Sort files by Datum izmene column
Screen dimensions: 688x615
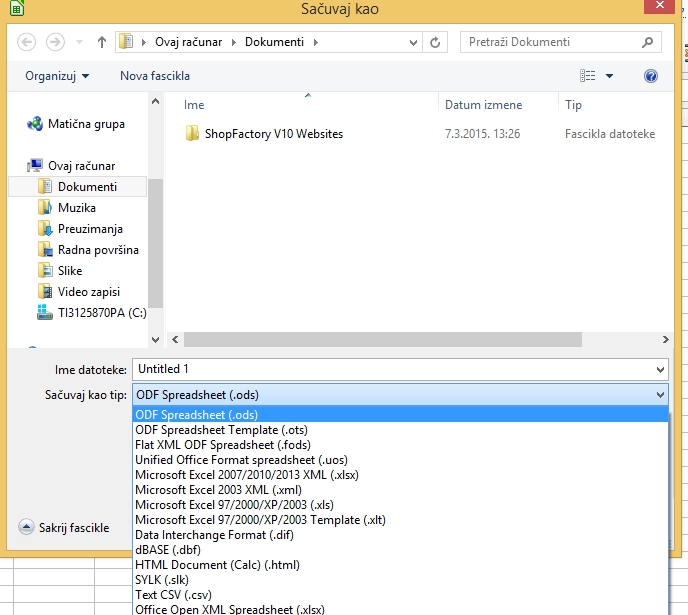pos(484,105)
